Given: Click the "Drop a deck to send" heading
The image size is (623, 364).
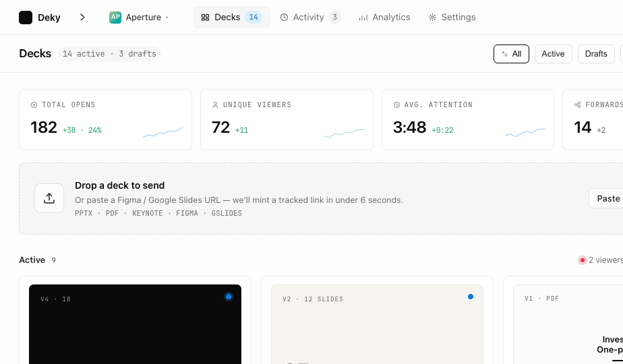Looking at the screenshot, I should click(119, 185).
